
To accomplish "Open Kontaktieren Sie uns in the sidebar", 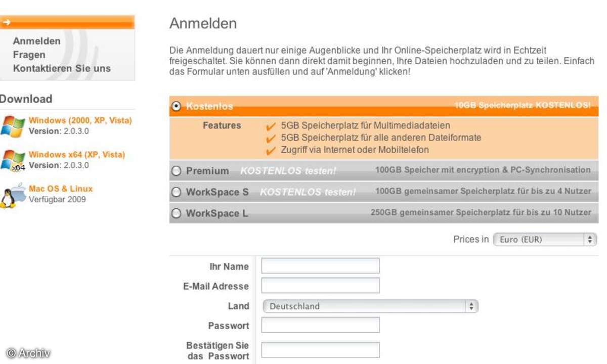I will (x=62, y=68).
